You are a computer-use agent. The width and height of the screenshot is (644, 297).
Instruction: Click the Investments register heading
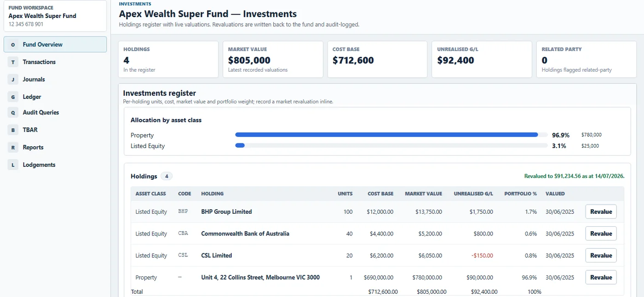(160, 93)
